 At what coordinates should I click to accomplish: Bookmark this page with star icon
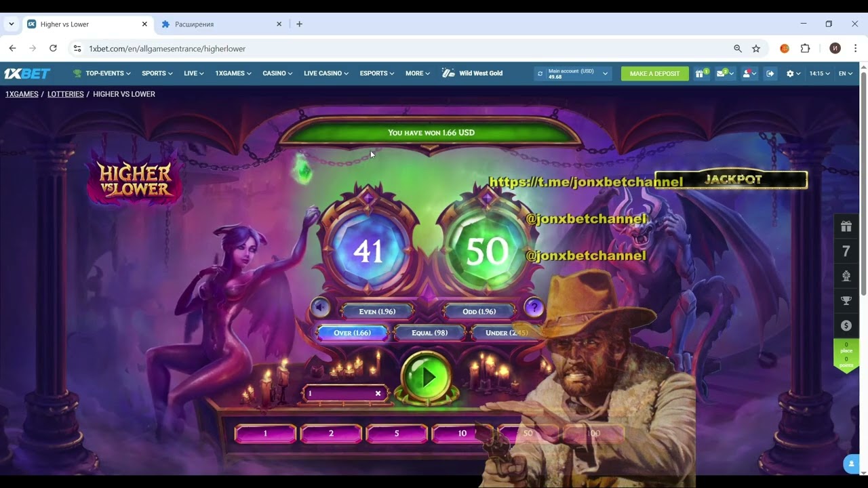(x=756, y=48)
